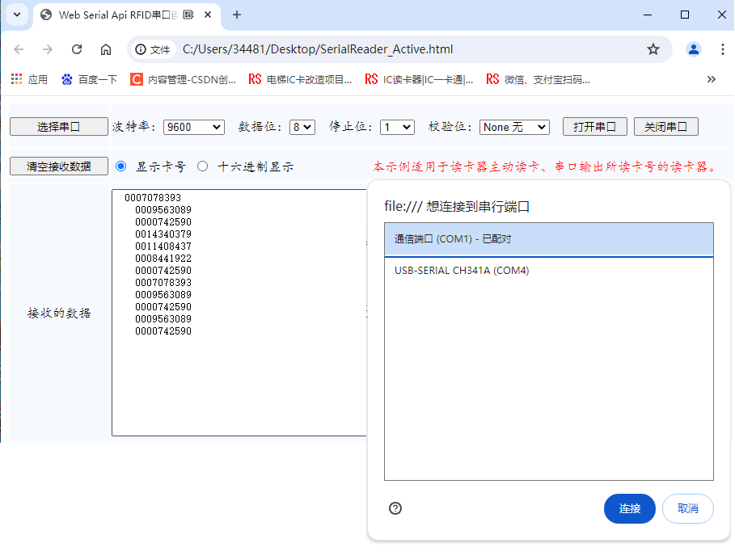
Task: Reload the page with the refresh icon
Action: 77,49
